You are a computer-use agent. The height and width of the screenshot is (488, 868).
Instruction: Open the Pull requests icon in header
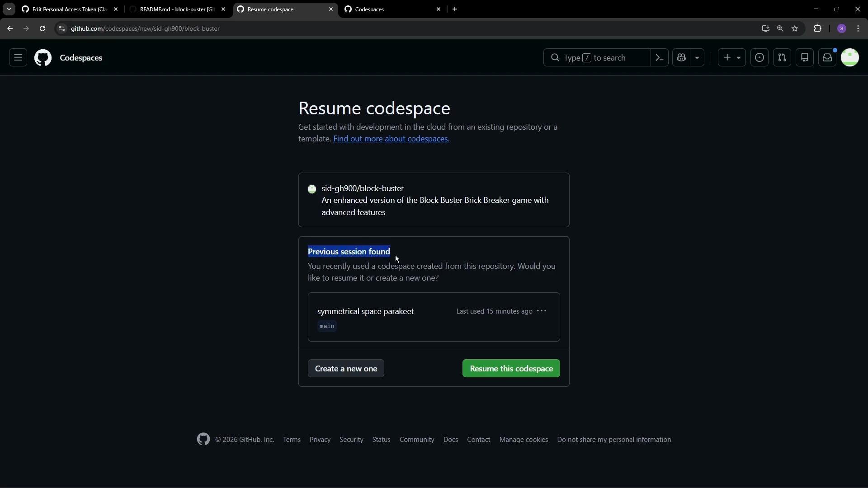point(782,58)
